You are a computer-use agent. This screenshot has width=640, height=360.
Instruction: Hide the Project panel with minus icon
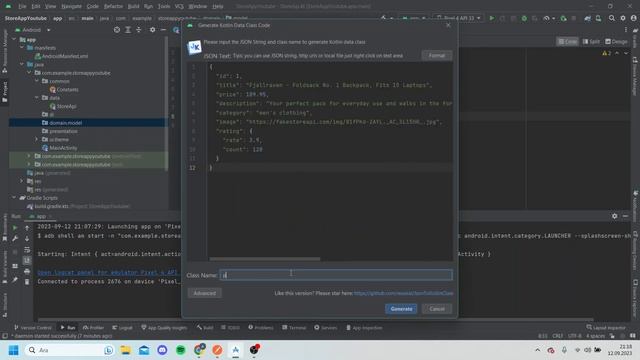163,30
